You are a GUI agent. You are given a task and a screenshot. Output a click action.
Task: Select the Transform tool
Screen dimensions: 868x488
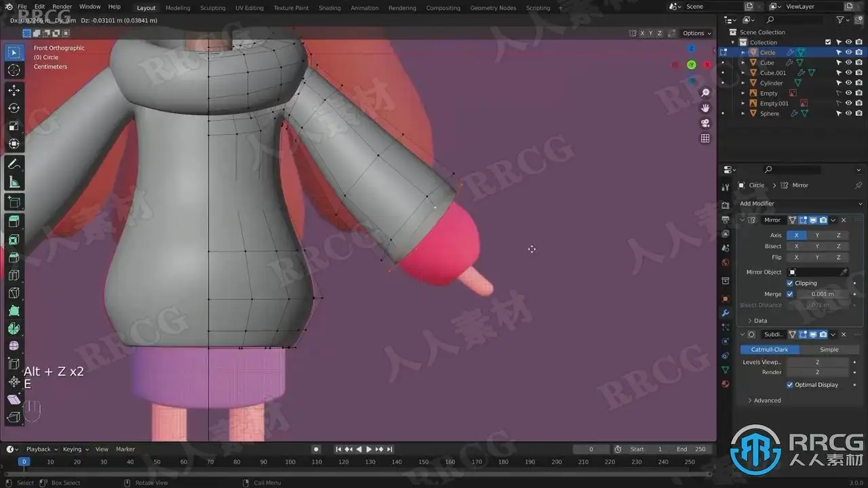click(x=14, y=143)
